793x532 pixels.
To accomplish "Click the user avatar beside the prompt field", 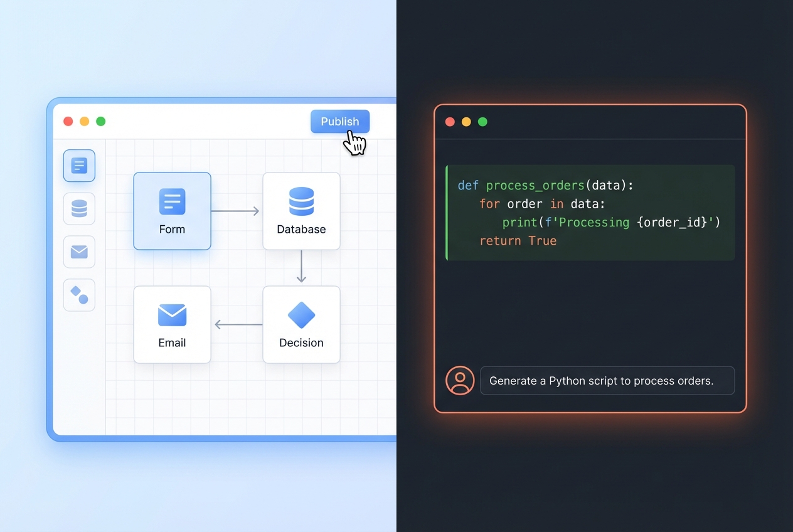I will point(460,380).
